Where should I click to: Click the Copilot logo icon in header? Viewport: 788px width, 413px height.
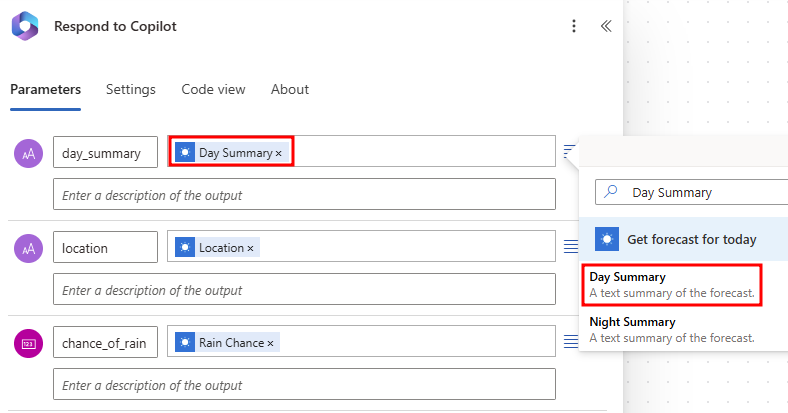click(24, 26)
